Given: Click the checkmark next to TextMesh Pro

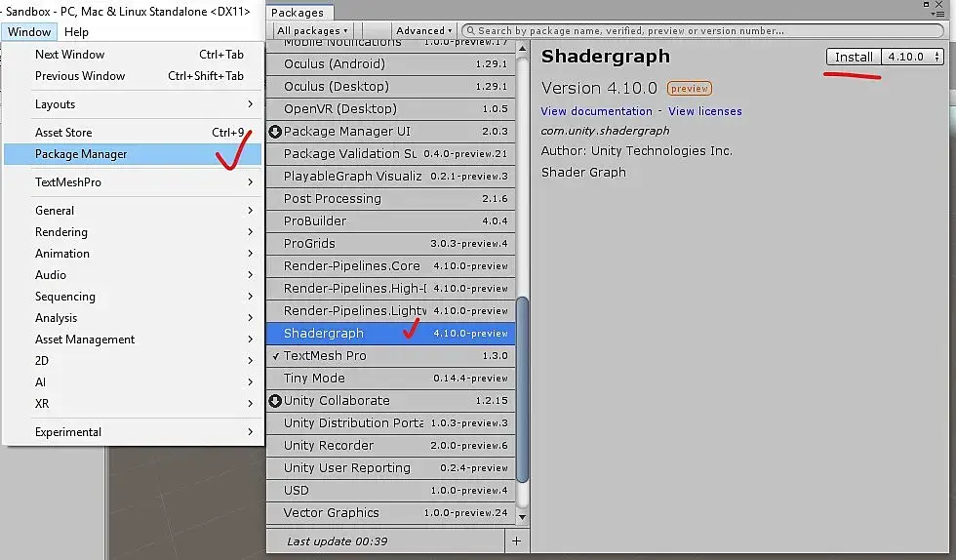Looking at the screenshot, I should 275,356.
